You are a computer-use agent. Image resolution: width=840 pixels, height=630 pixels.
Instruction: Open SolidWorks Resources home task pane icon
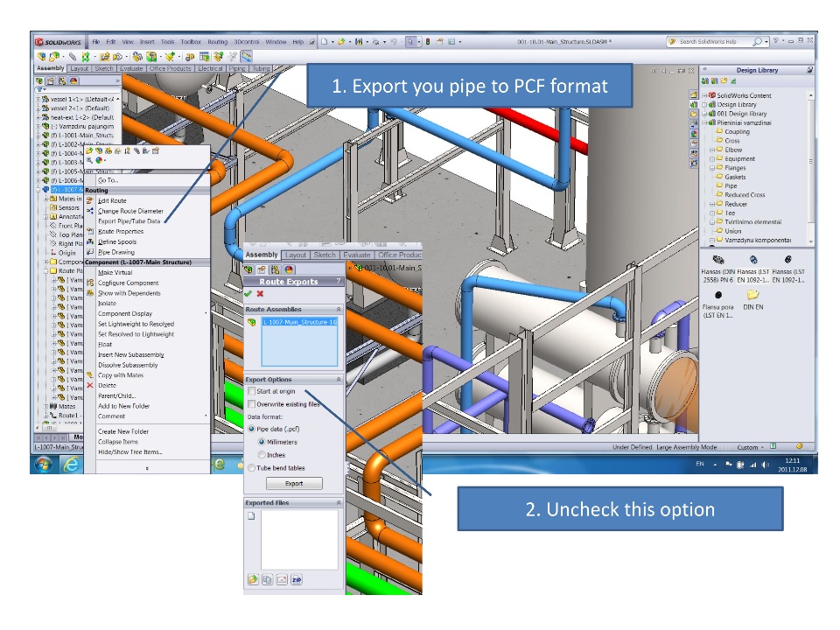pos(694,95)
